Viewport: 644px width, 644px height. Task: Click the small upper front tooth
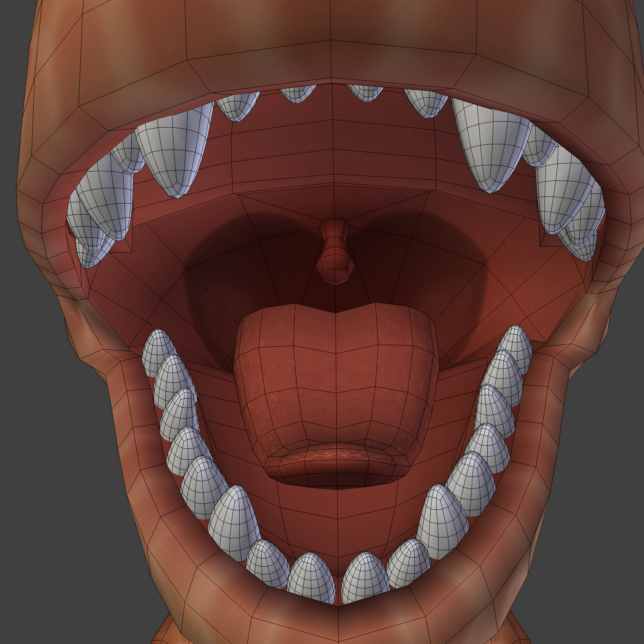pos(365,97)
